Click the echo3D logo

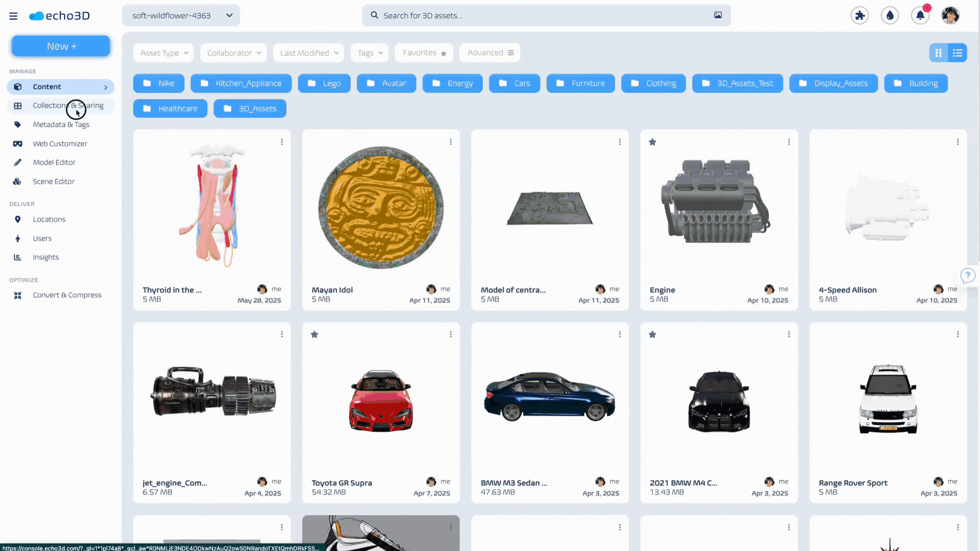pos(60,16)
